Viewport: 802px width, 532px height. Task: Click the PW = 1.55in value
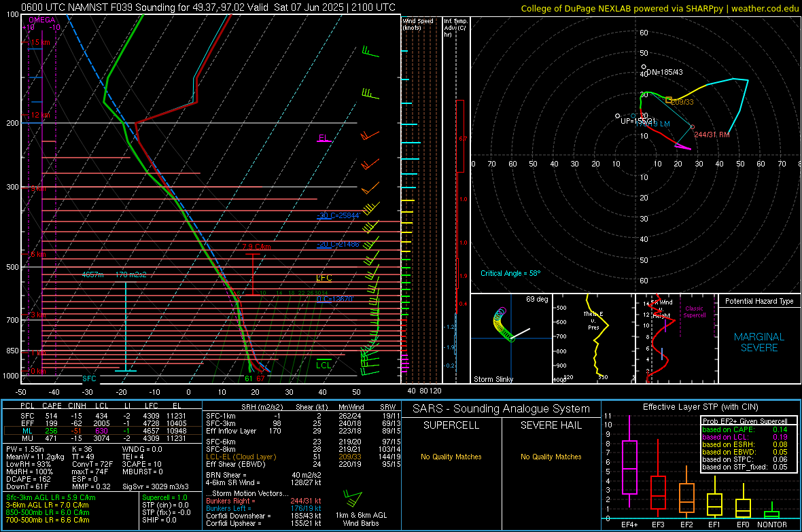click(25, 449)
